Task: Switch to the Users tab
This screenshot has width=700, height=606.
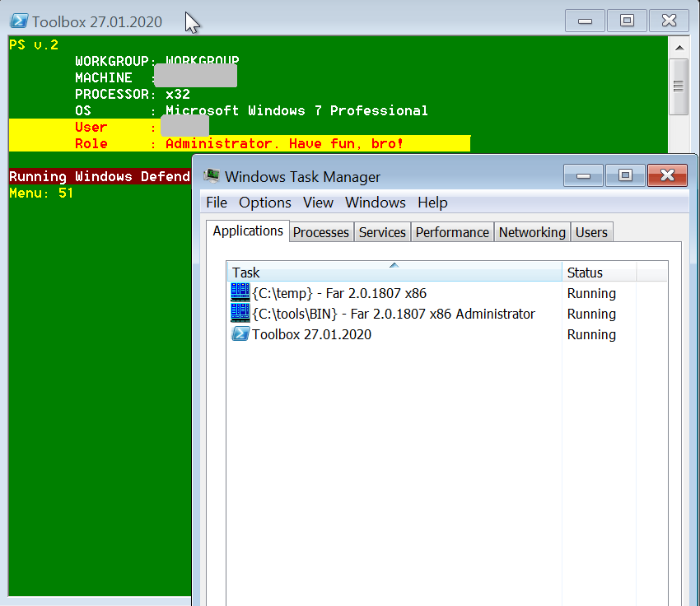Action: [x=591, y=232]
